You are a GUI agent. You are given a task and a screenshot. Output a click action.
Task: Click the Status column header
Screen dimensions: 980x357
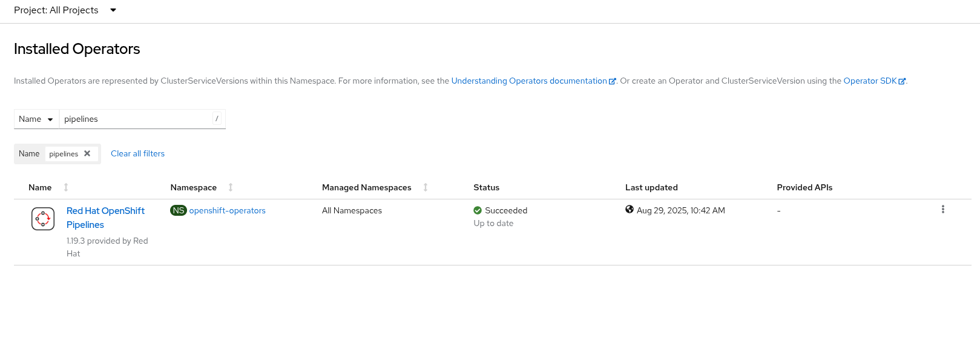click(x=486, y=187)
